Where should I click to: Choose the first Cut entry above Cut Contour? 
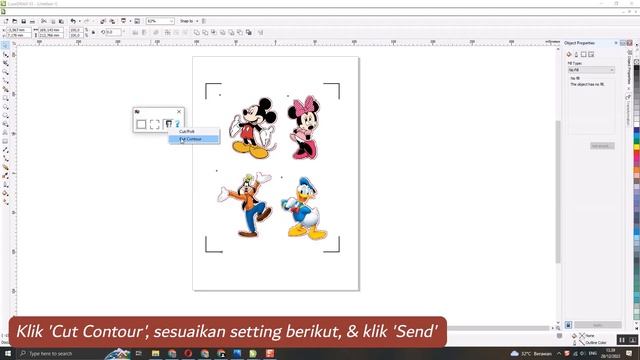(194, 131)
